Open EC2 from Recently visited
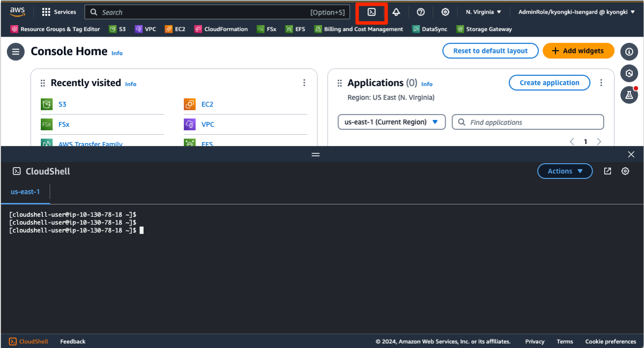 (x=208, y=104)
